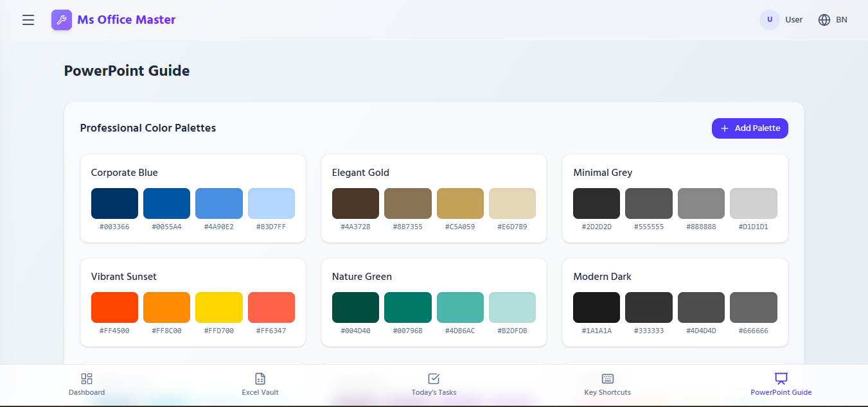868x407 pixels.
Task: Click the #B3D7FF hex code text
Action: coord(271,227)
